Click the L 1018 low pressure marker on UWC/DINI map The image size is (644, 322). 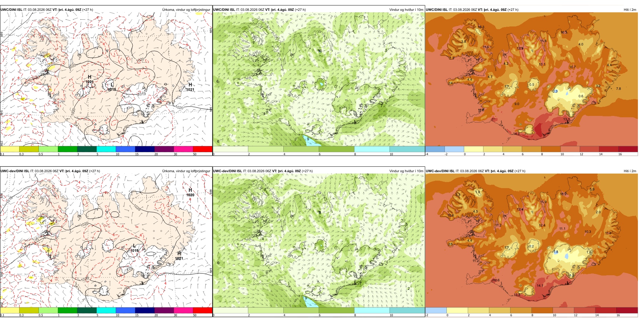tap(112, 87)
